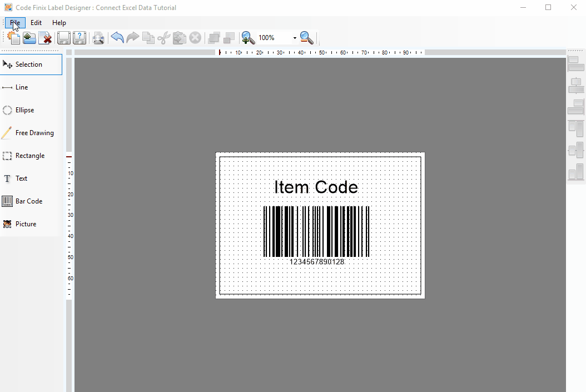Minimize the Label Designer window
The width and height of the screenshot is (586, 392).
[523, 7]
